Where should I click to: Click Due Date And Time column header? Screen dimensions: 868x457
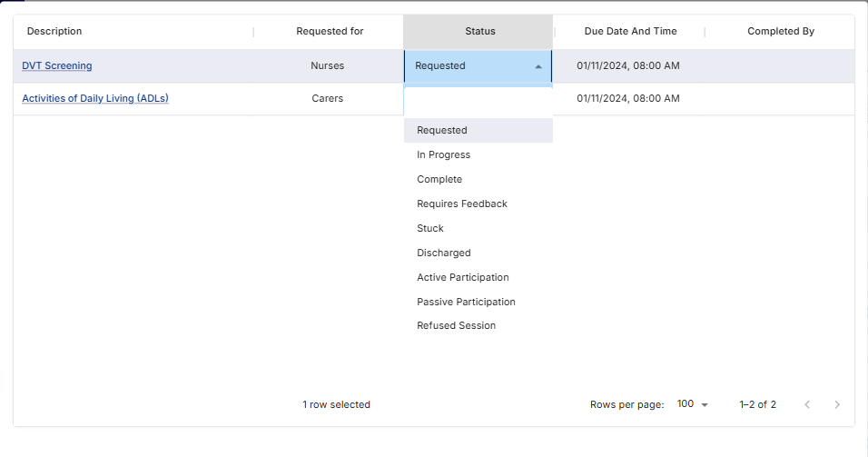point(630,31)
